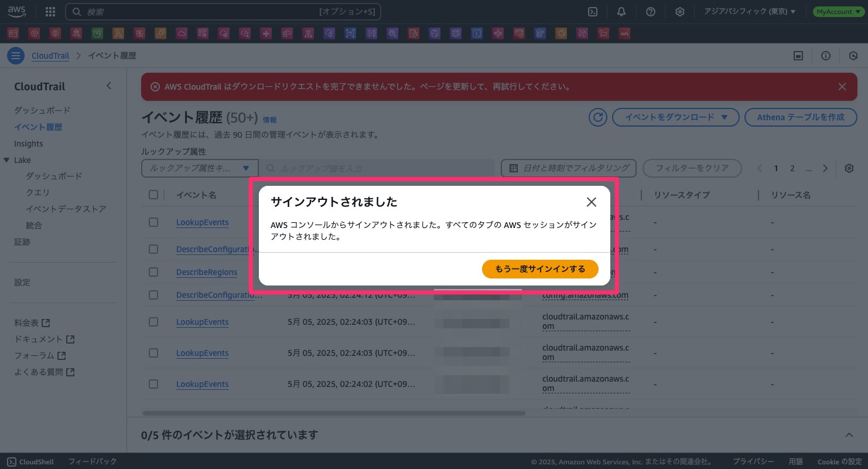Open the green S3 bucket favorite icon
Image resolution: width=868 pixels, height=469 pixels.
click(x=97, y=33)
